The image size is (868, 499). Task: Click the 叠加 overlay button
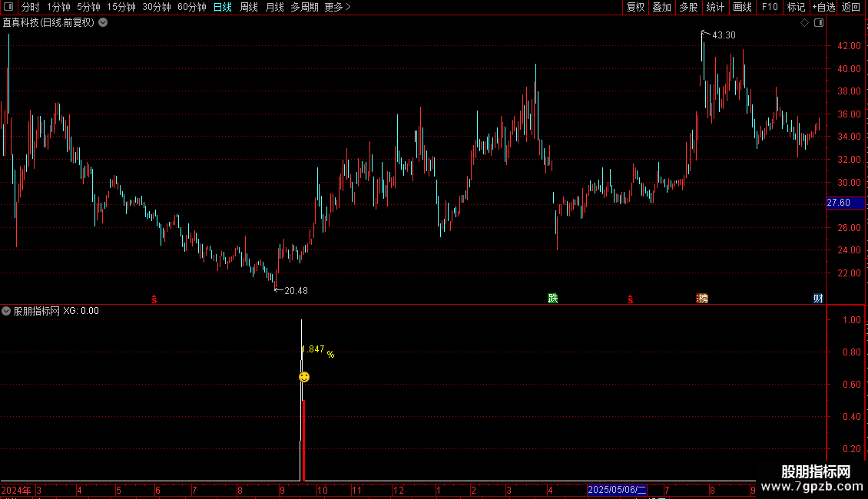tap(661, 7)
